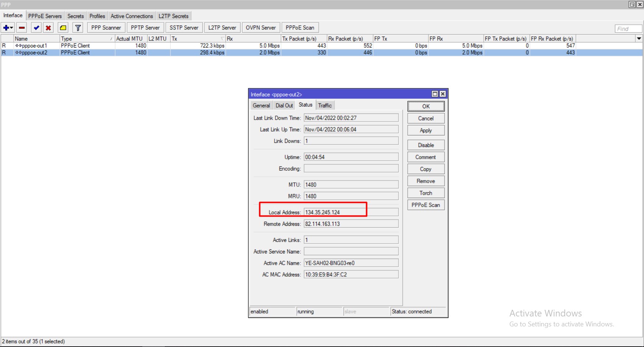Click the Disable button in dialog
The height and width of the screenshot is (347, 644).
[426, 145]
